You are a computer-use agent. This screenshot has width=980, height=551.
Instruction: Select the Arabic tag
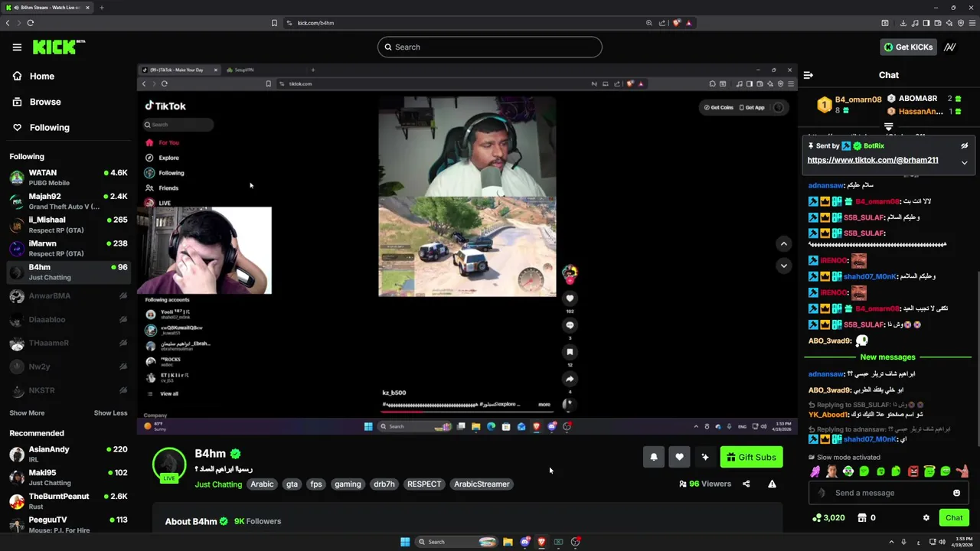262,484
